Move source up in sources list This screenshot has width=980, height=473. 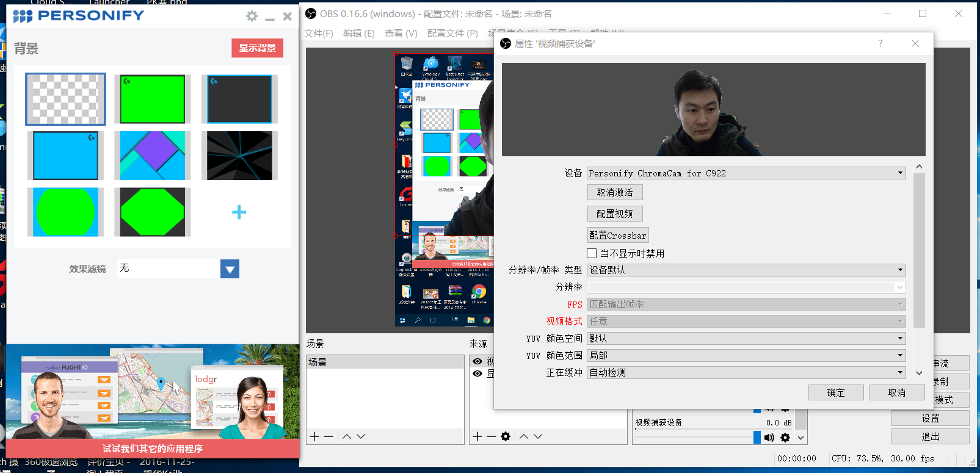[x=524, y=436]
